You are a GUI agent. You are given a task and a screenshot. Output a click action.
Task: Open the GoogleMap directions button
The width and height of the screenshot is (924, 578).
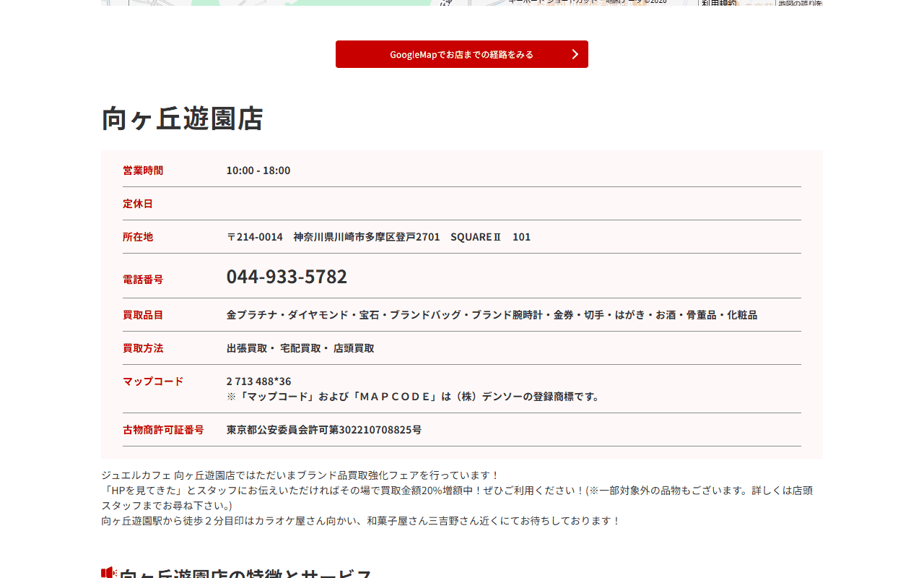(462, 54)
